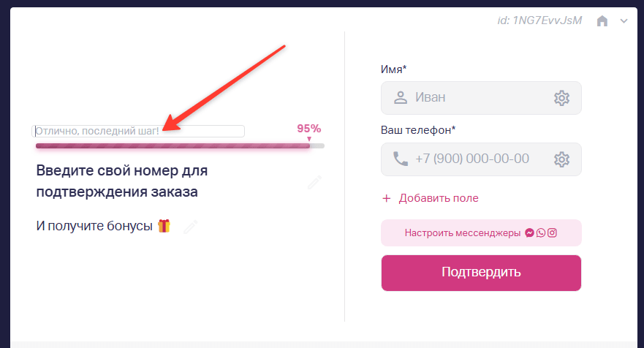Click the plus icon for adding field
Viewport: 644px width, 348px height.
[x=387, y=198]
